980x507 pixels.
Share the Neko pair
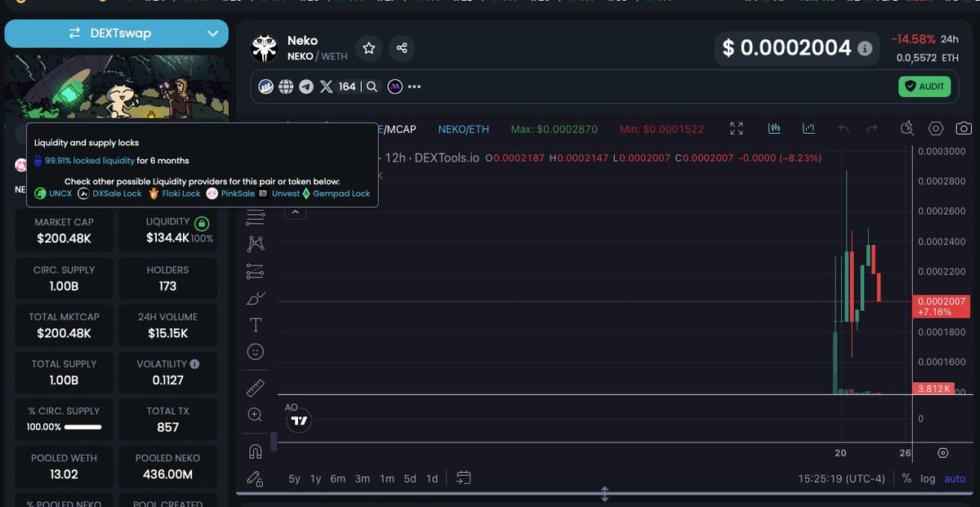click(x=401, y=48)
